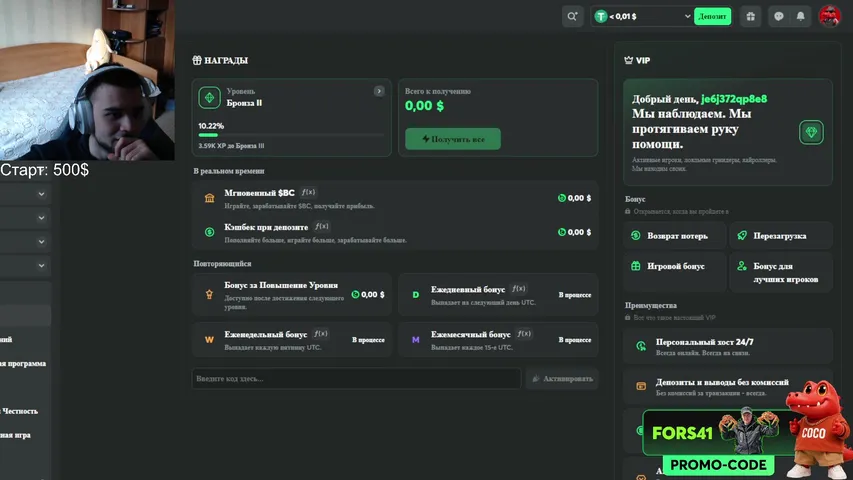Open the chat bubble icon

[x=779, y=16]
